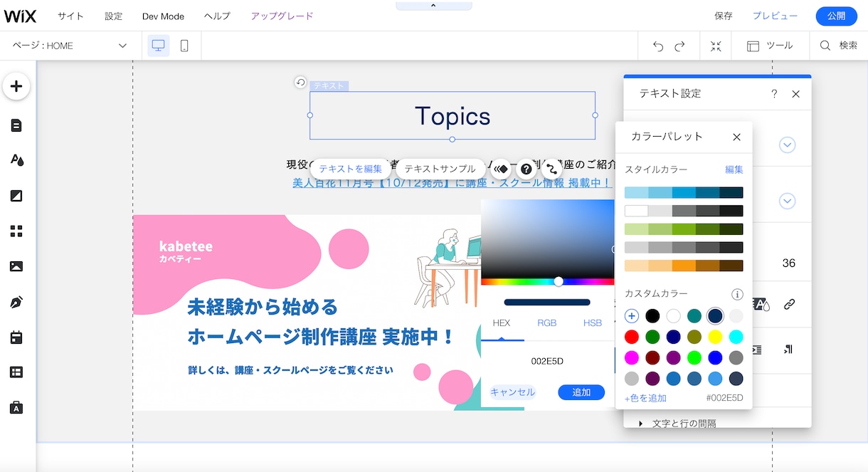Screen dimensions: 868x472
Task: Collapse the top bar with the up chevron
Action: [x=433, y=6]
